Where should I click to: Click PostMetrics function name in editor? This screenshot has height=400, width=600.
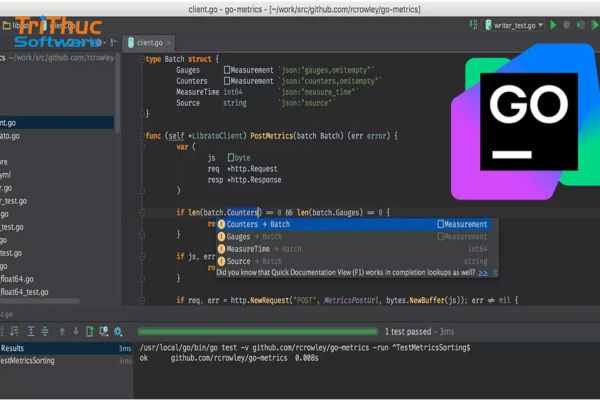[x=271, y=136]
